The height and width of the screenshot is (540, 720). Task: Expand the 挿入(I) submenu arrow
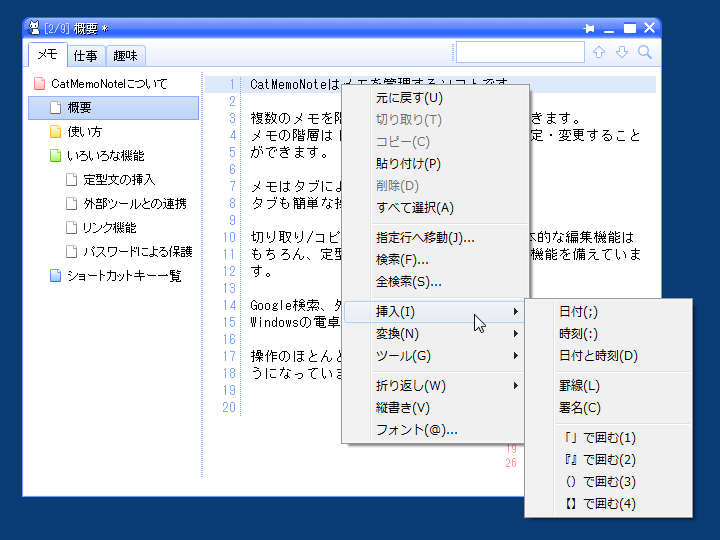tap(516, 312)
